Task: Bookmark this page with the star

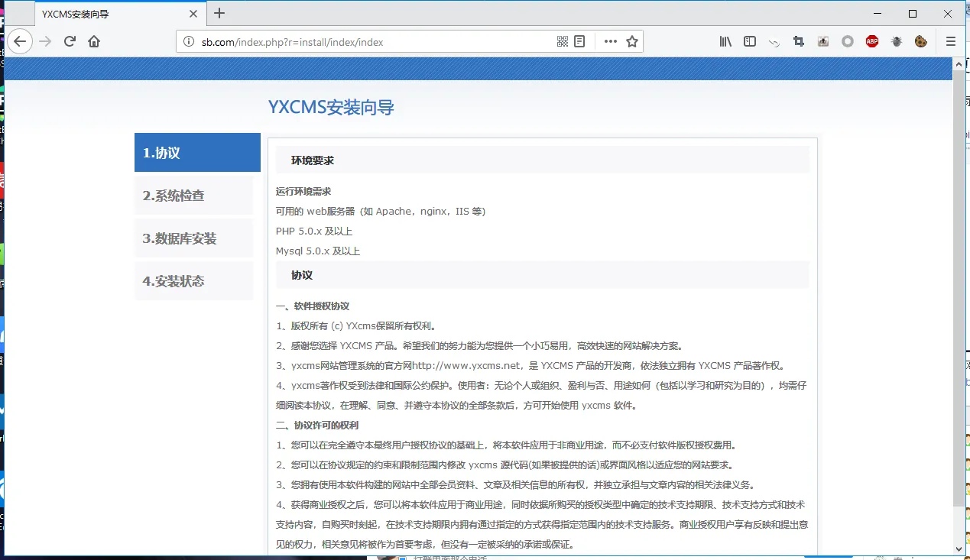Action: 632,42
